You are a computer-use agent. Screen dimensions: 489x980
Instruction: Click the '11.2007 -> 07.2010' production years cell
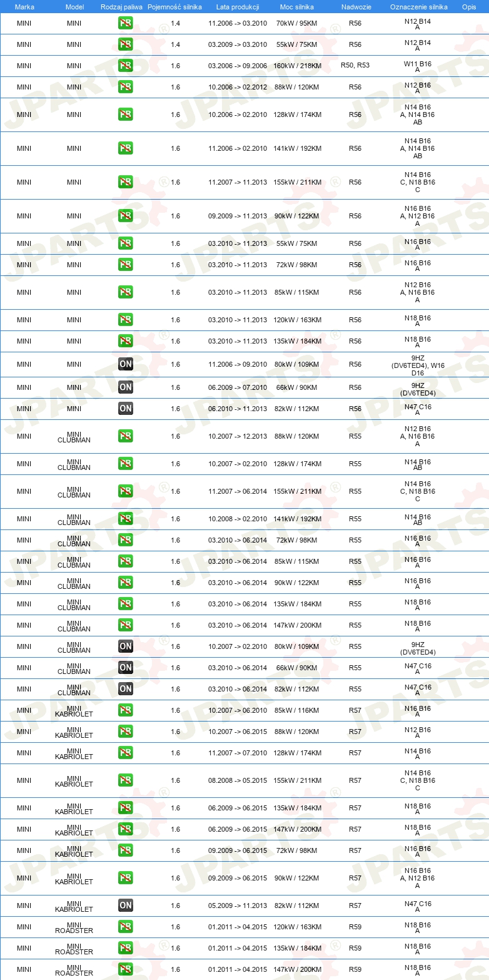pyautogui.click(x=238, y=753)
